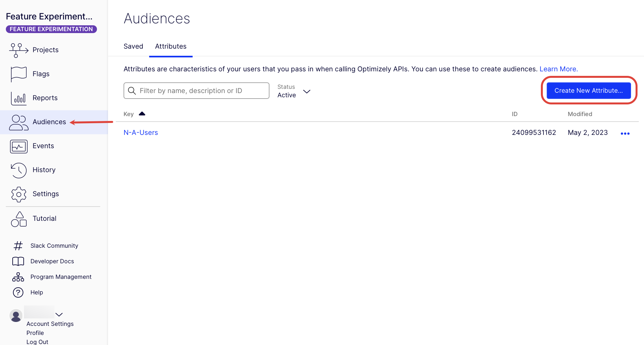Viewport: 644px width, 345px height.
Task: Open History using the clock icon
Action: (18, 170)
